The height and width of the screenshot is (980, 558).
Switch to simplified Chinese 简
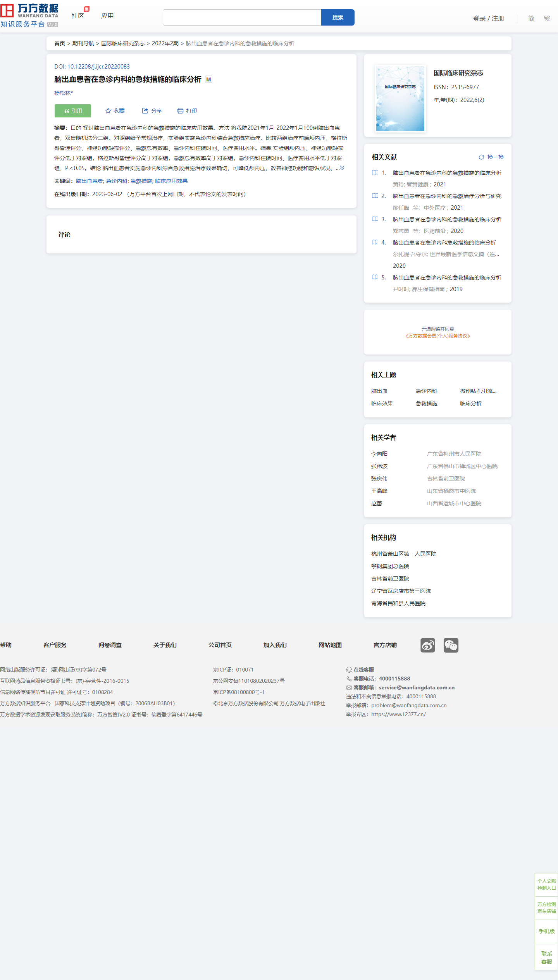point(531,18)
